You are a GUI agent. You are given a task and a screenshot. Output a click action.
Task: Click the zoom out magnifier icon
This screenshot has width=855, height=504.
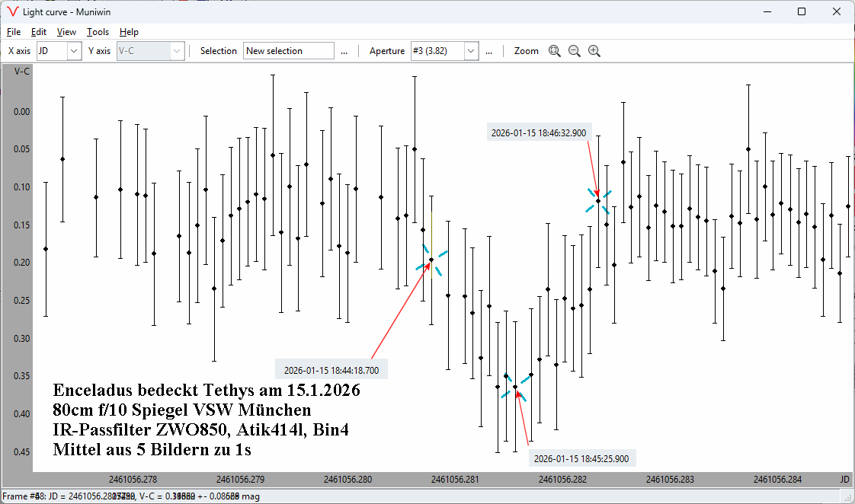coord(574,51)
